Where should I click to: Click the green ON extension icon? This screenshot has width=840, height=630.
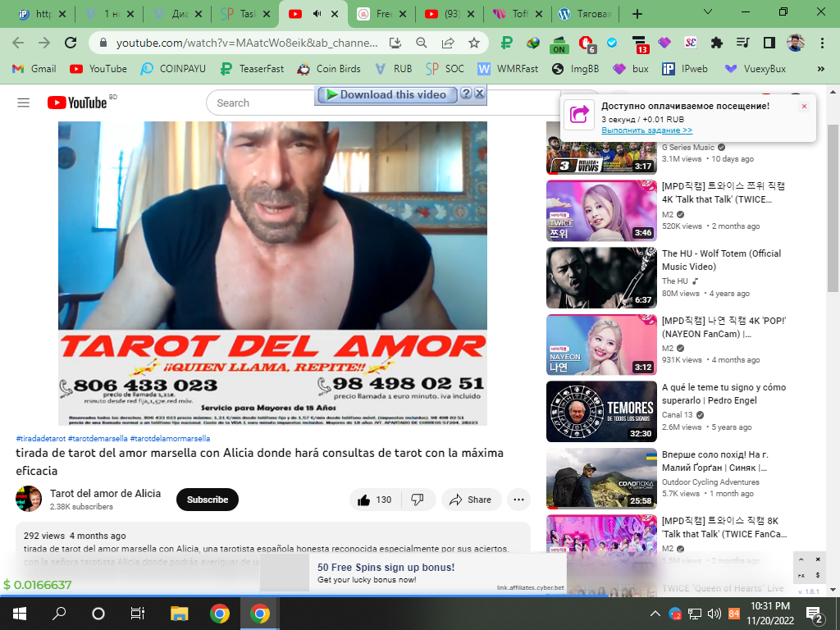point(559,44)
